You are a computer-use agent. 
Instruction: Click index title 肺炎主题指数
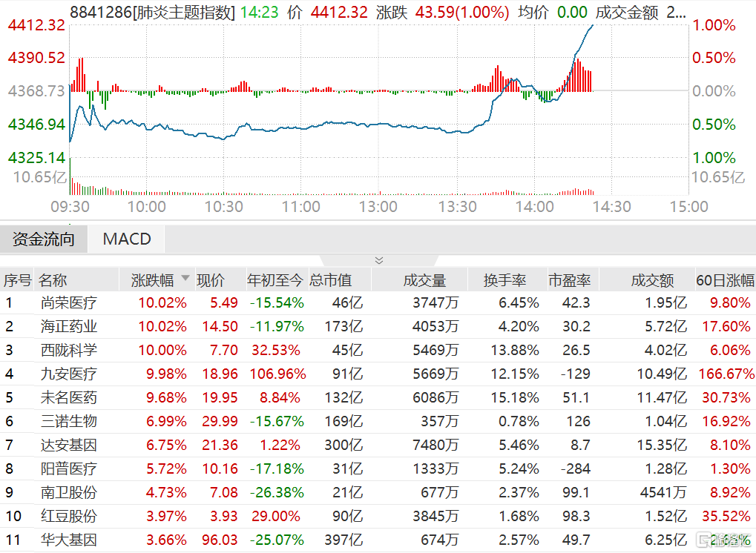click(183, 12)
